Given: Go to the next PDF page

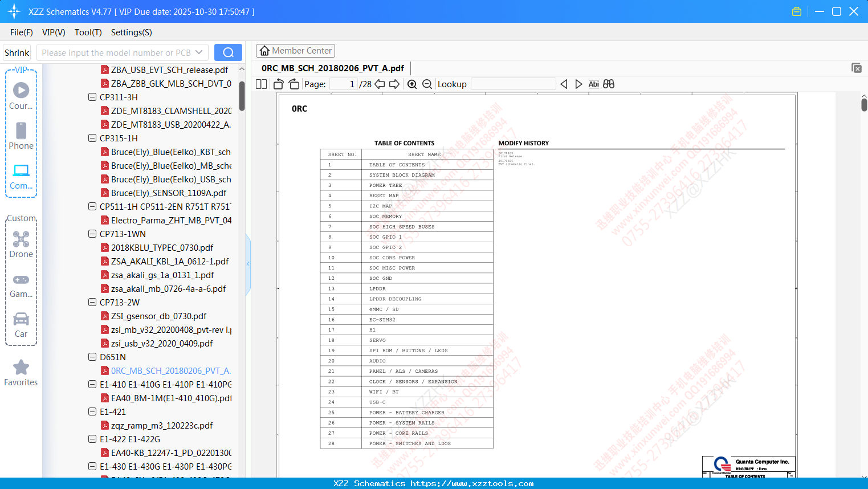Looking at the screenshot, I should point(394,84).
